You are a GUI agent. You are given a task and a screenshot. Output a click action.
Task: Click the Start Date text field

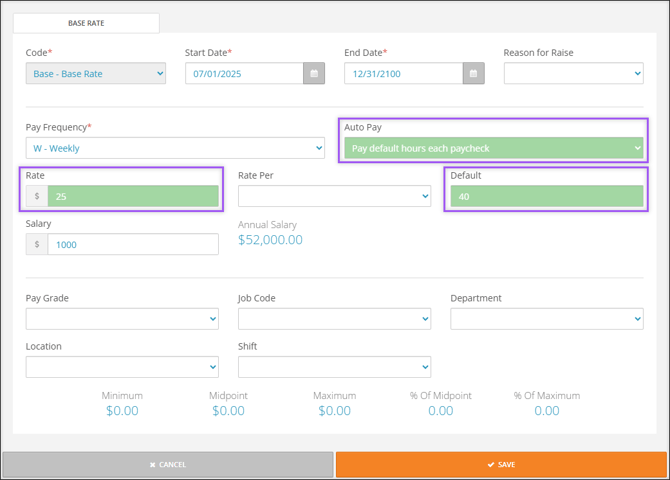pyautogui.click(x=244, y=74)
